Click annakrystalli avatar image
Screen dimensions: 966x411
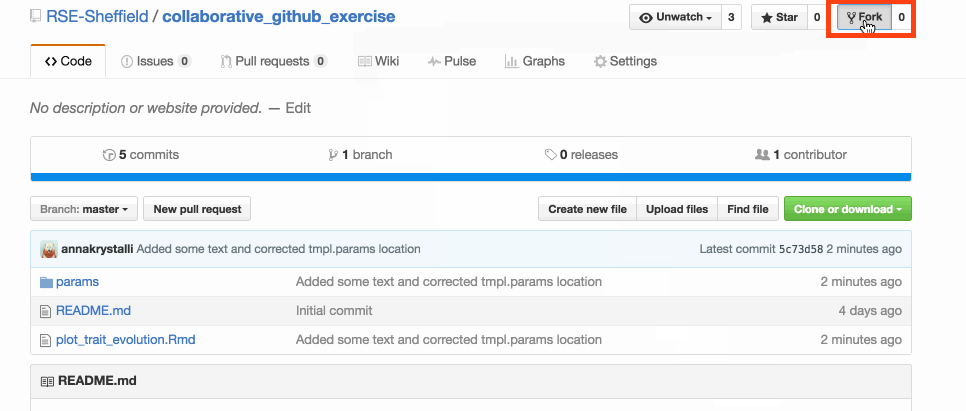49,249
